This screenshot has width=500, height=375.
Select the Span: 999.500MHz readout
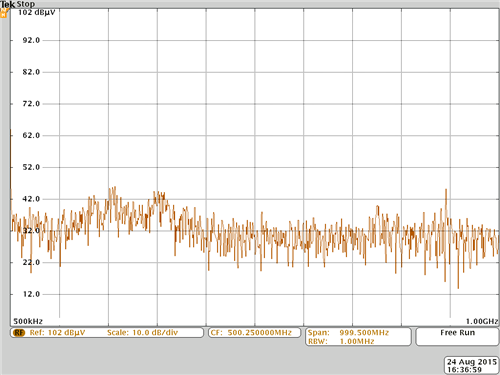pos(348,333)
